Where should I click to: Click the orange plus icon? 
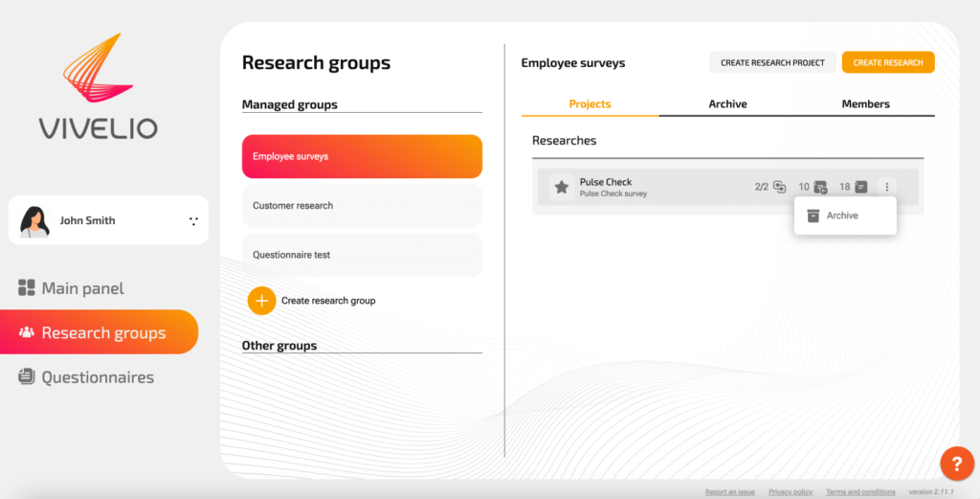click(x=262, y=301)
